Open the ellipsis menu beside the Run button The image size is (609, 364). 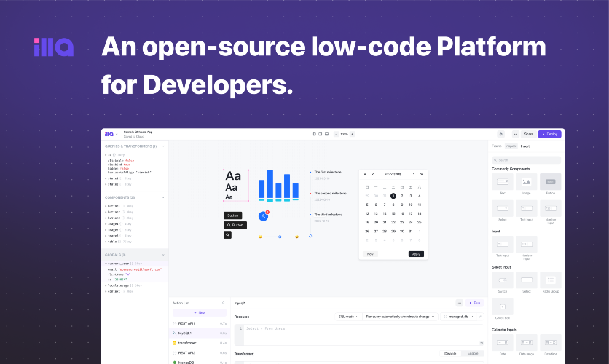point(460,303)
